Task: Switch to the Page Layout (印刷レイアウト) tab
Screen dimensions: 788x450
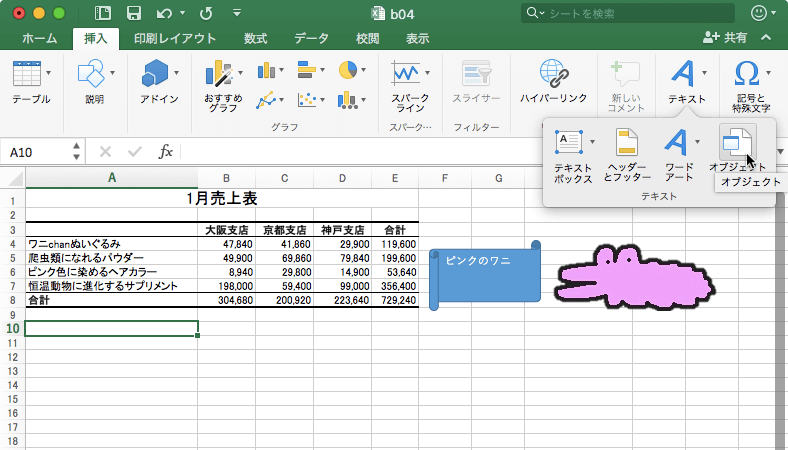Action: pyautogui.click(x=175, y=38)
